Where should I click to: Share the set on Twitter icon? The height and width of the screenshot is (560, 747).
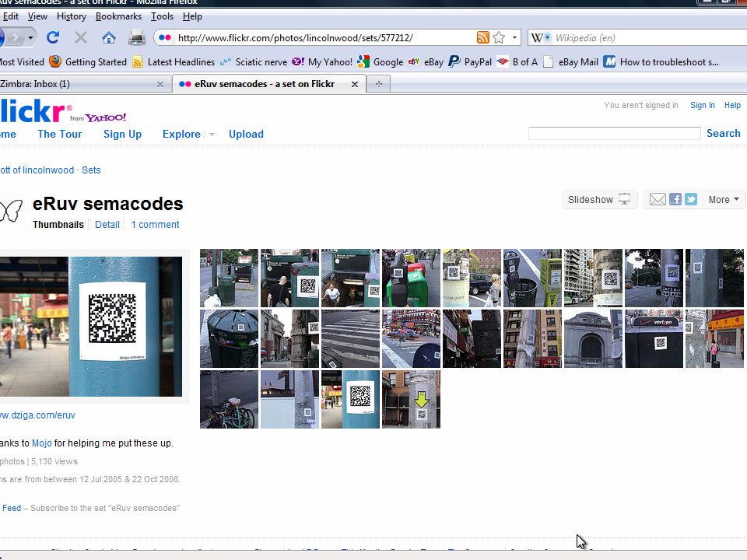[x=691, y=200]
